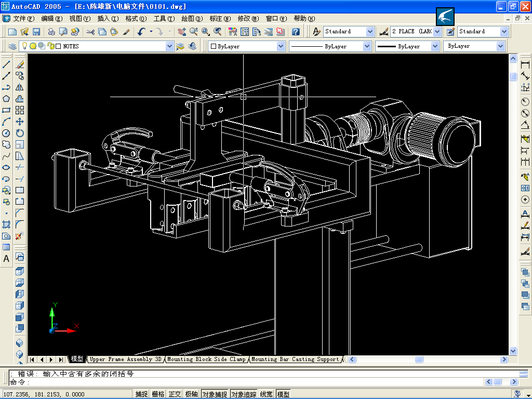Open the 标注(N) menu
532x399 pixels.
(x=220, y=19)
